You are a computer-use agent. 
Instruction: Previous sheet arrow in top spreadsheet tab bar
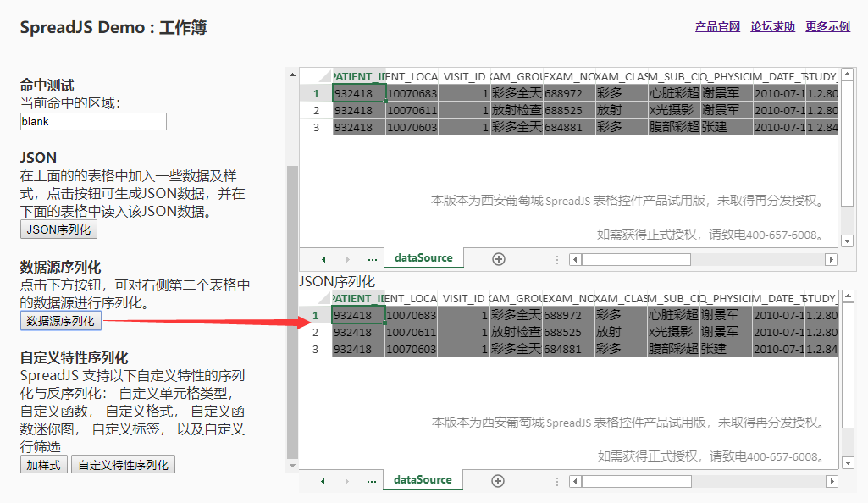(x=323, y=259)
